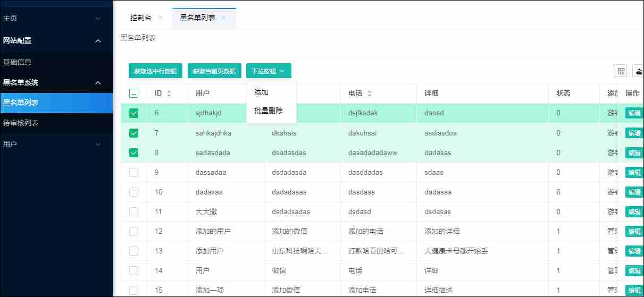This screenshot has width=644, height=297.
Task: Uncheck the checkbox for row 7
Action: (x=134, y=133)
